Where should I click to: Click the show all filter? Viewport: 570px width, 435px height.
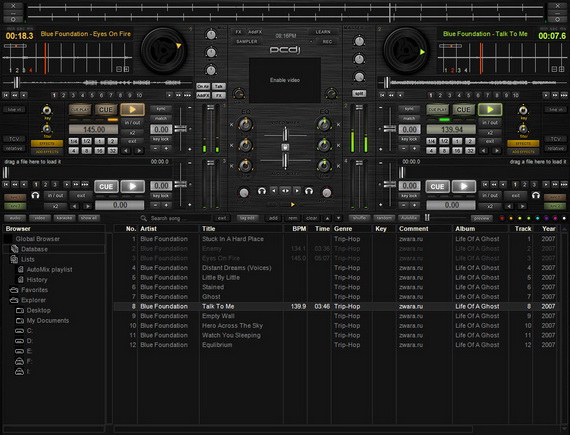(x=89, y=218)
